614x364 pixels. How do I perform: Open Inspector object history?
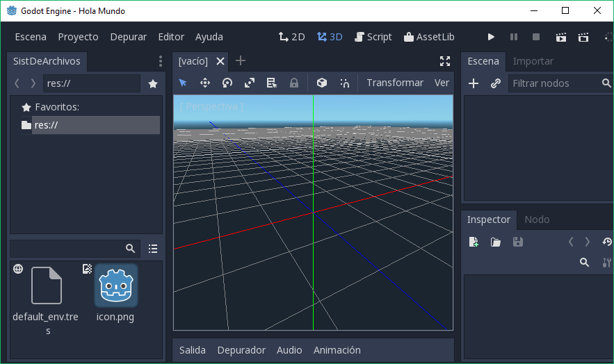[607, 242]
